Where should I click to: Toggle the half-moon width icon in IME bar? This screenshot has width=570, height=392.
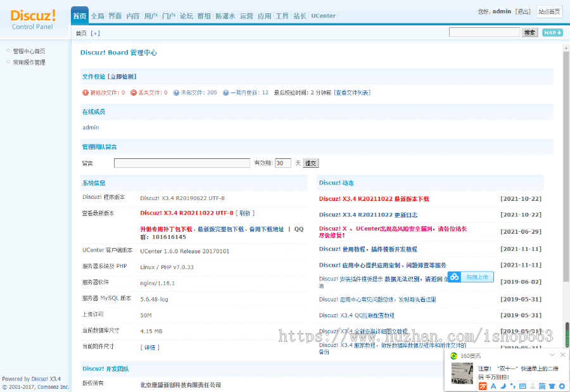(503, 386)
